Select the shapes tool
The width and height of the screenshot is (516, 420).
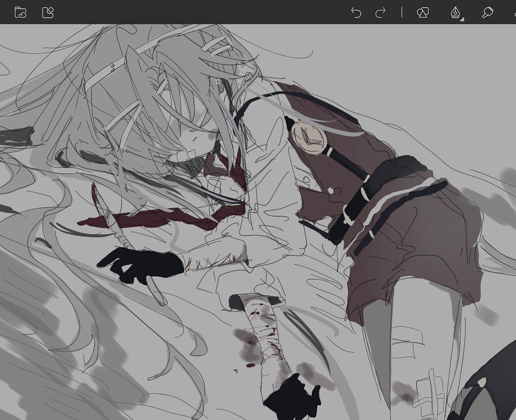click(423, 12)
